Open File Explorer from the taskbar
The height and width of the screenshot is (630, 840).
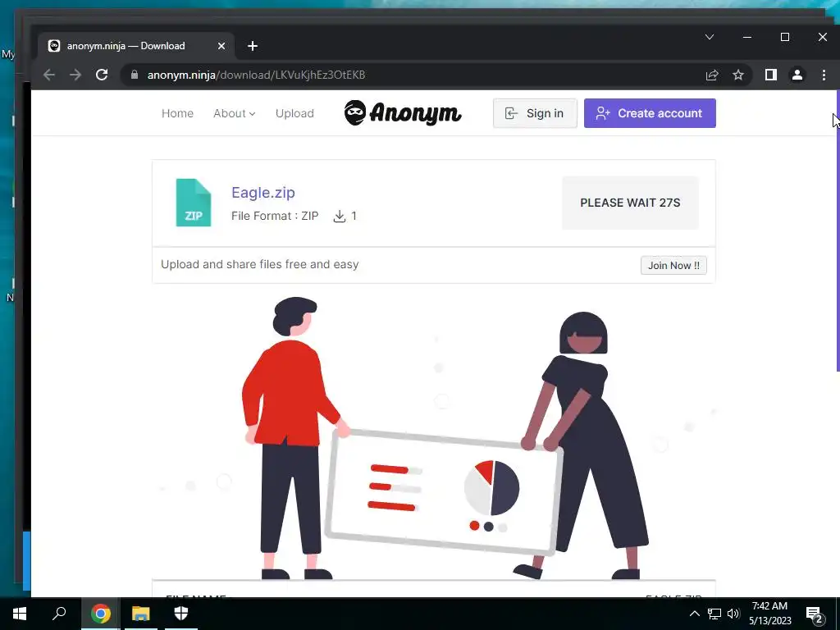coord(141,614)
